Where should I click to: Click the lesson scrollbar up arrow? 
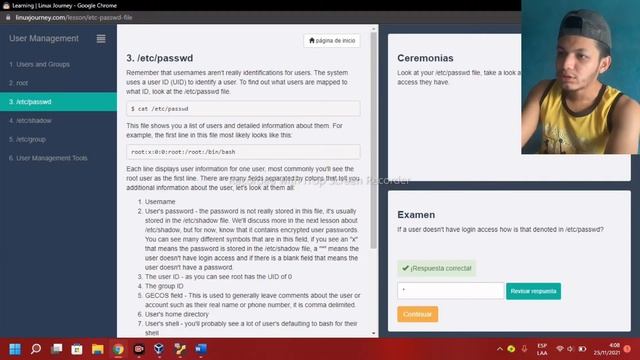[x=373, y=29]
